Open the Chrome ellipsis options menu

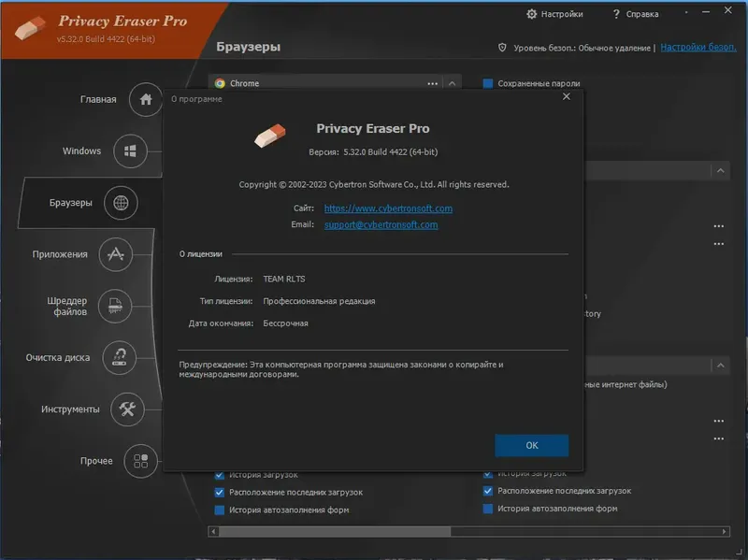tap(431, 83)
